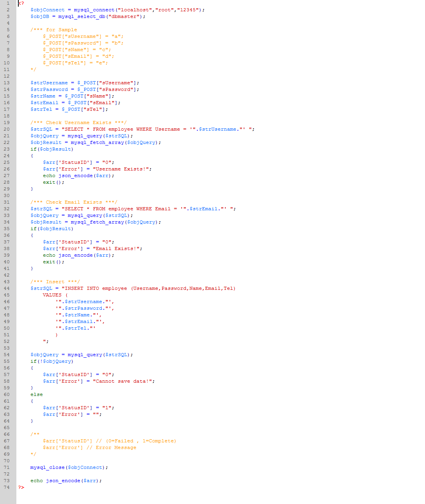This screenshot has height=504, width=425.
Task: Click the $strName = $_POST["sName"]; assignment
Action: [72, 96]
